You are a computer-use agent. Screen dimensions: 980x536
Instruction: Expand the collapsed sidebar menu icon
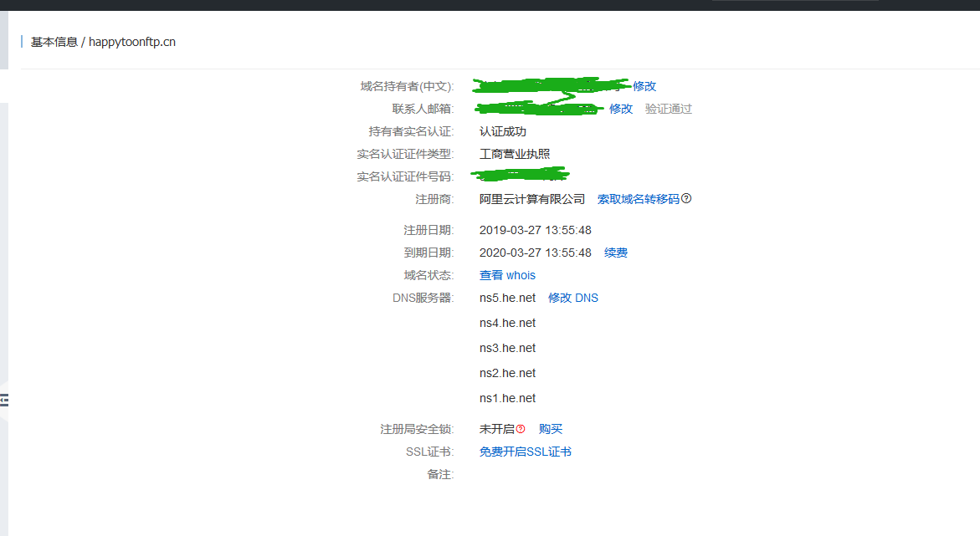3,400
